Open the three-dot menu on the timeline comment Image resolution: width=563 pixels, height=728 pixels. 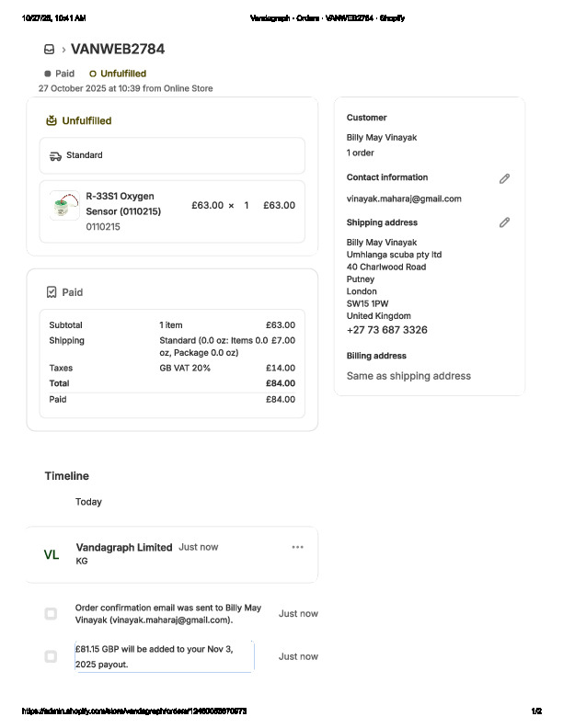point(297,547)
